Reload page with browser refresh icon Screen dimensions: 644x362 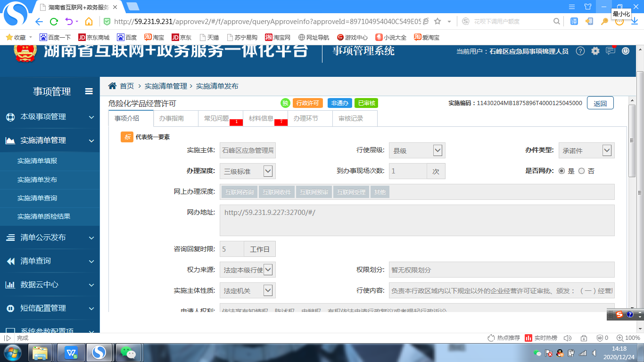(x=54, y=21)
